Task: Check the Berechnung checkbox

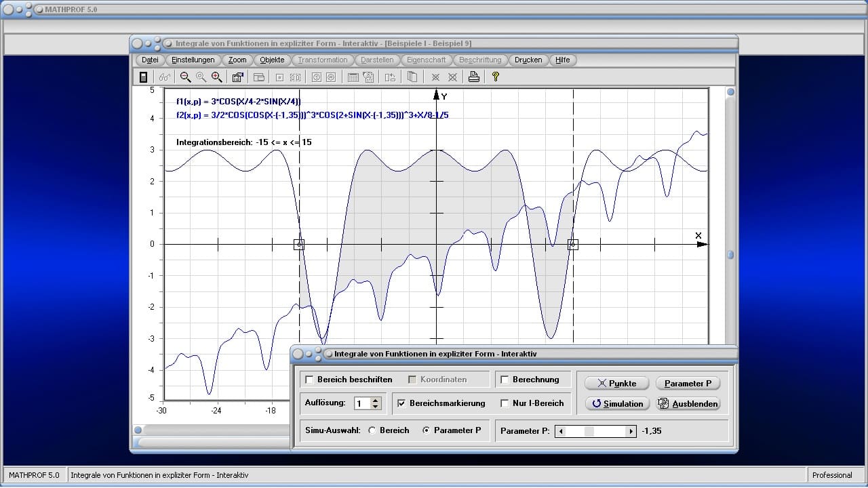Action: pos(505,380)
